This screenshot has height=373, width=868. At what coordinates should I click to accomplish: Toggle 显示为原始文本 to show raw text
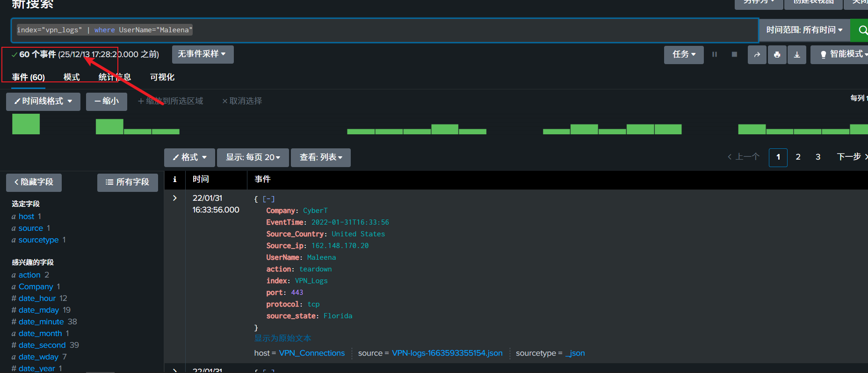point(282,338)
